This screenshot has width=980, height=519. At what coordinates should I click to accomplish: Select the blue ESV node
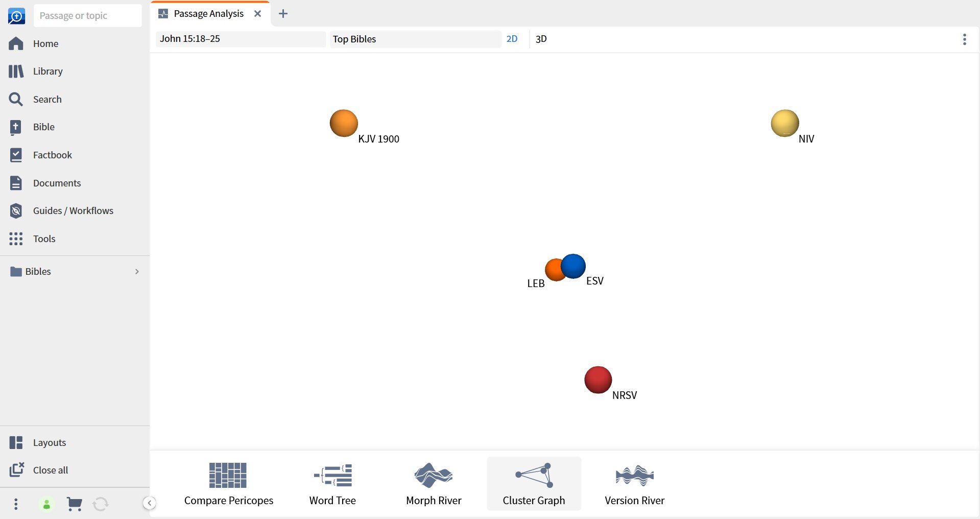[x=573, y=266]
